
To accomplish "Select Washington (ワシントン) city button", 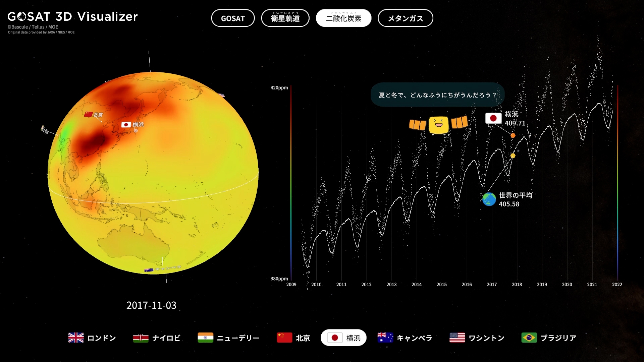I will point(477,338).
